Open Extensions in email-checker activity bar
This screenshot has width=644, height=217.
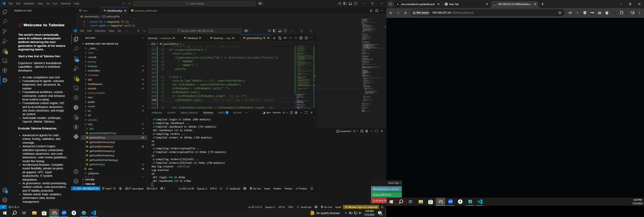tap(5, 51)
